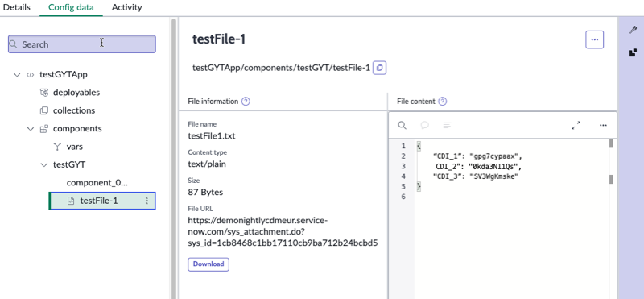Image resolution: width=644 pixels, height=299 pixels.
Task: Click the file icon beside testFile-1
Action: pos(71,201)
